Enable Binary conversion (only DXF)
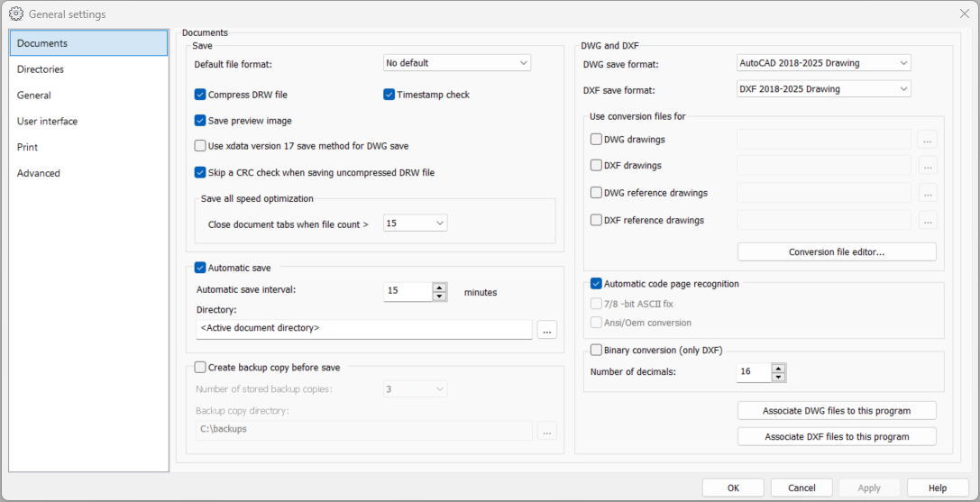Image resolution: width=980 pixels, height=502 pixels. point(596,351)
